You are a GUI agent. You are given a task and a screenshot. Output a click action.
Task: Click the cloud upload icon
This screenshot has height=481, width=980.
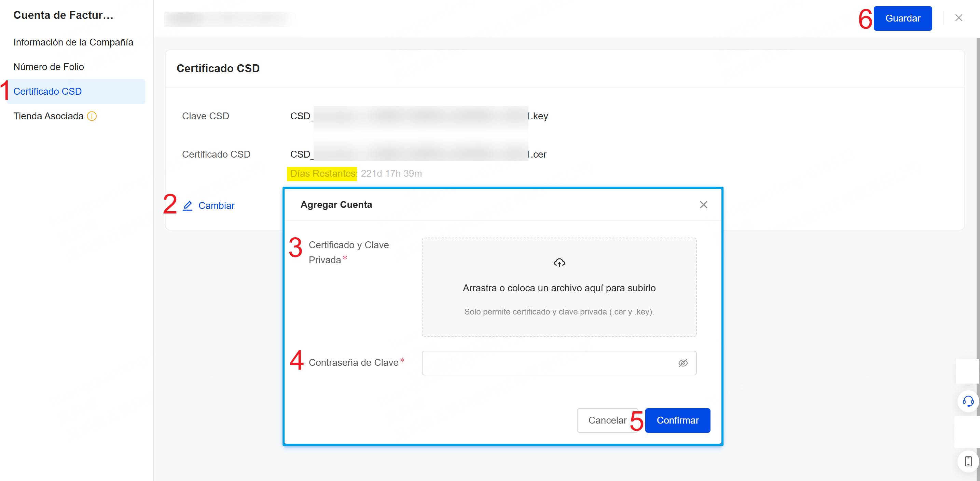pyautogui.click(x=559, y=263)
